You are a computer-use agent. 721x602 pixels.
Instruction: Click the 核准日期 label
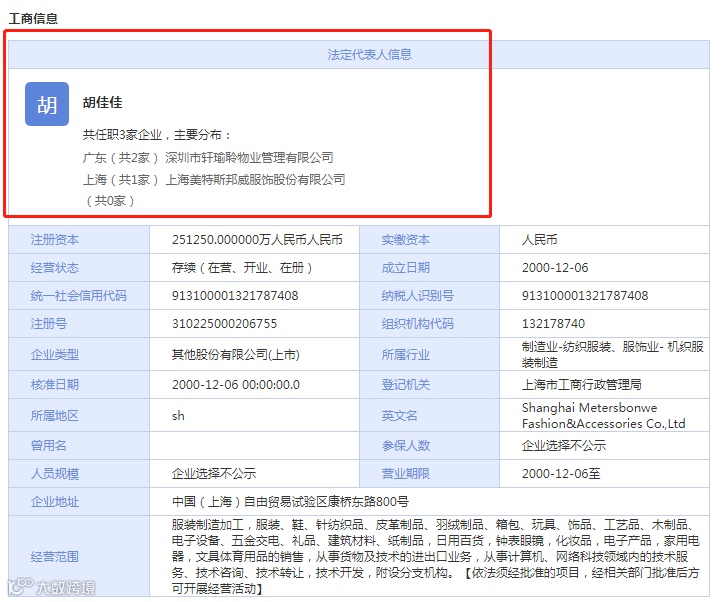(55, 384)
